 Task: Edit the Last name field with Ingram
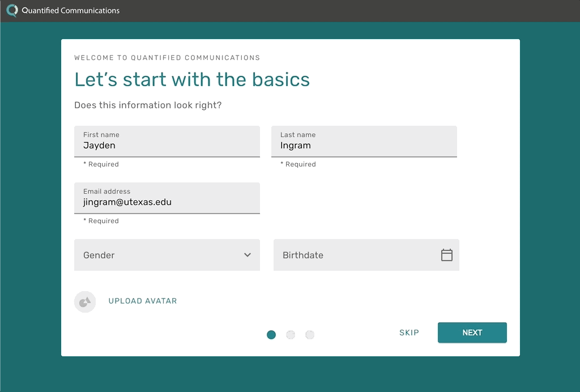(364, 141)
